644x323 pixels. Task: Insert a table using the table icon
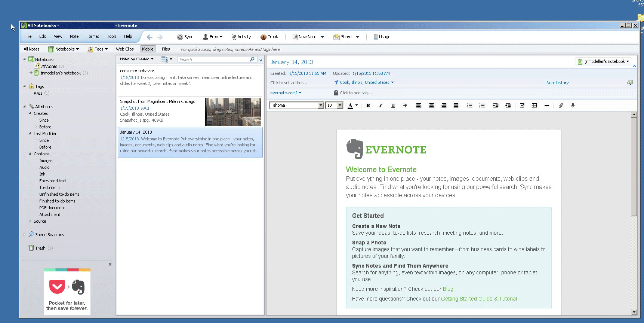coord(534,106)
